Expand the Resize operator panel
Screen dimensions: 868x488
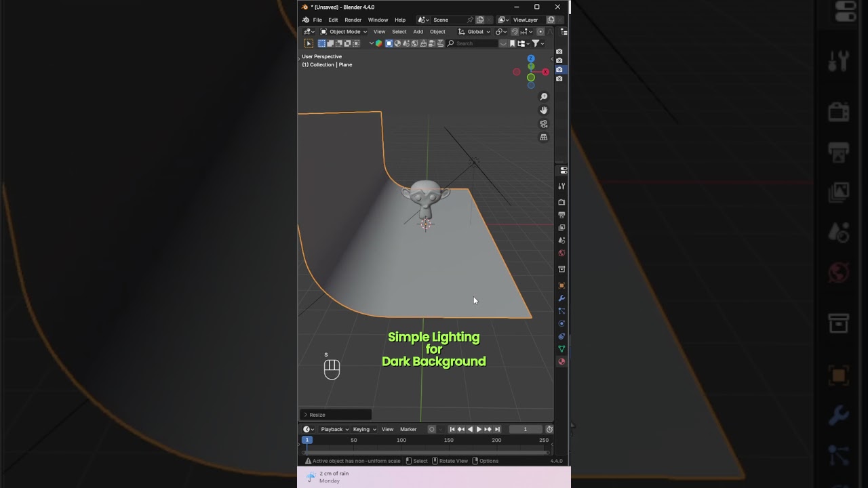point(336,415)
